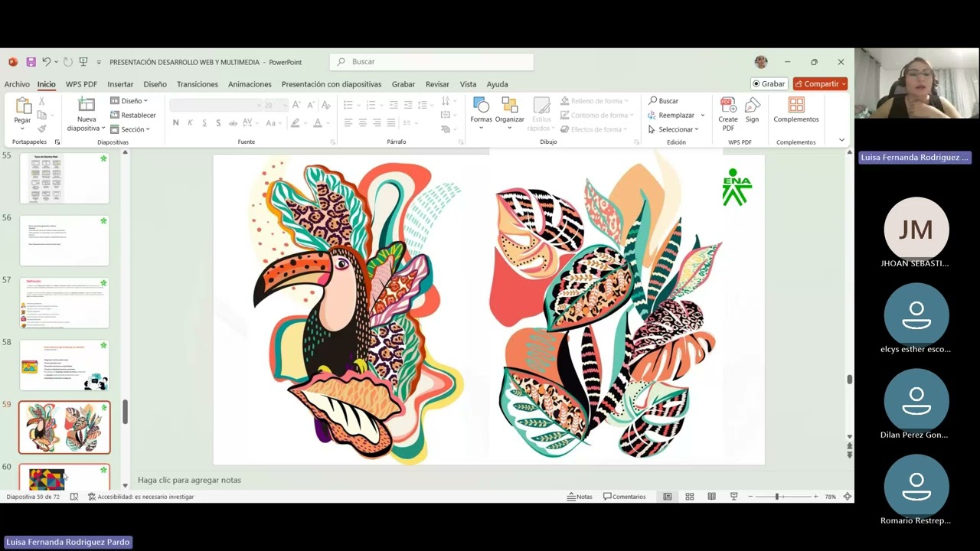Pick the text highlight color pen

point(296,123)
